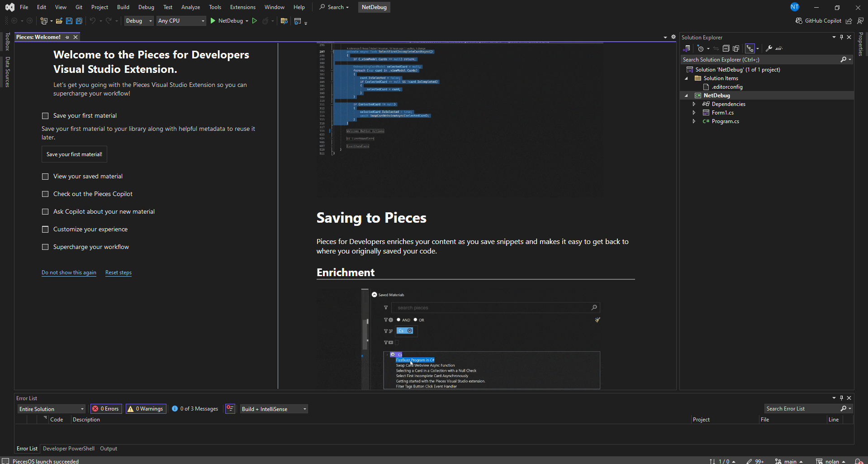
Task: Open Properties wrench icon in Solution Explorer
Action: [x=768, y=48]
